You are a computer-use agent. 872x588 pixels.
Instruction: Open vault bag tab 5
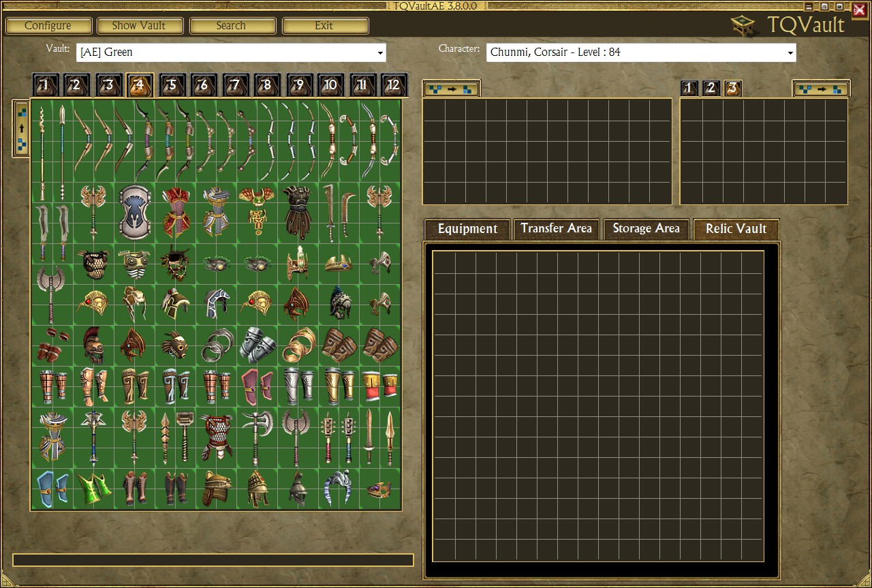[x=172, y=85]
